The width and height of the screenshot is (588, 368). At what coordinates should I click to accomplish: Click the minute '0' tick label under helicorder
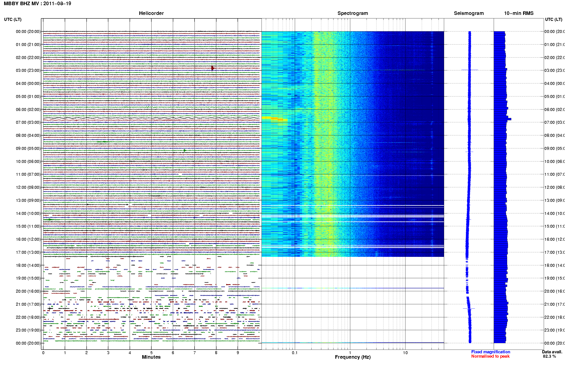point(43,353)
